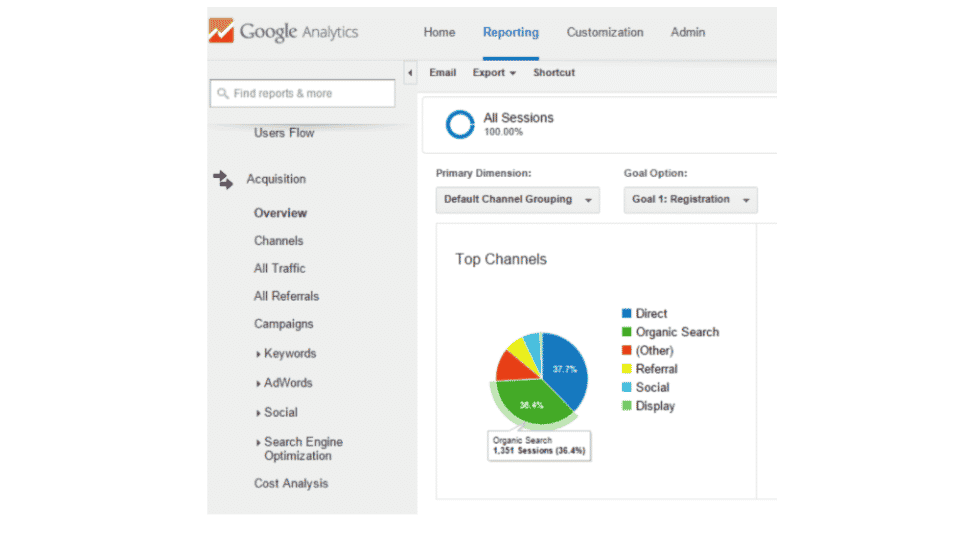Open the Default Channel Grouping dropdown
The width and height of the screenshot is (960, 540).
point(517,200)
